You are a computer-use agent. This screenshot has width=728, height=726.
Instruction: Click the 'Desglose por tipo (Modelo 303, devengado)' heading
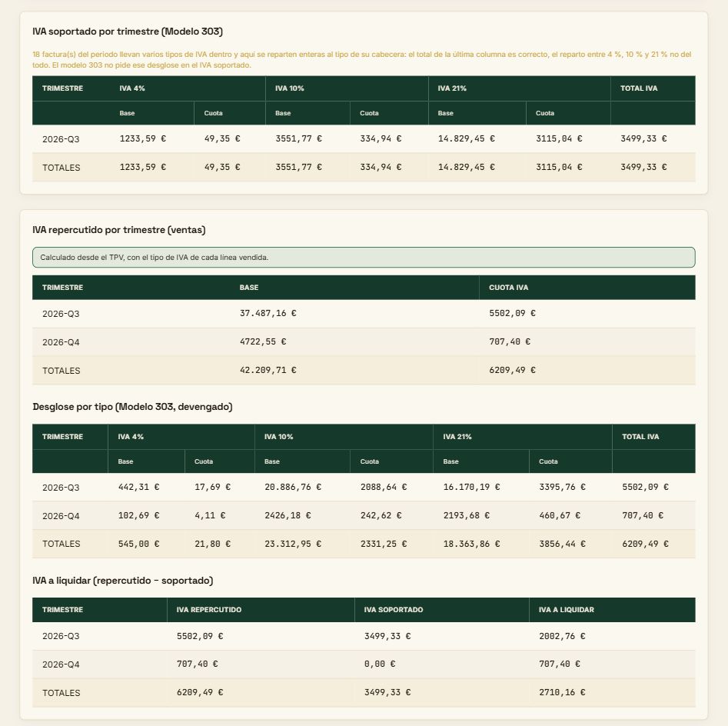coord(132,407)
